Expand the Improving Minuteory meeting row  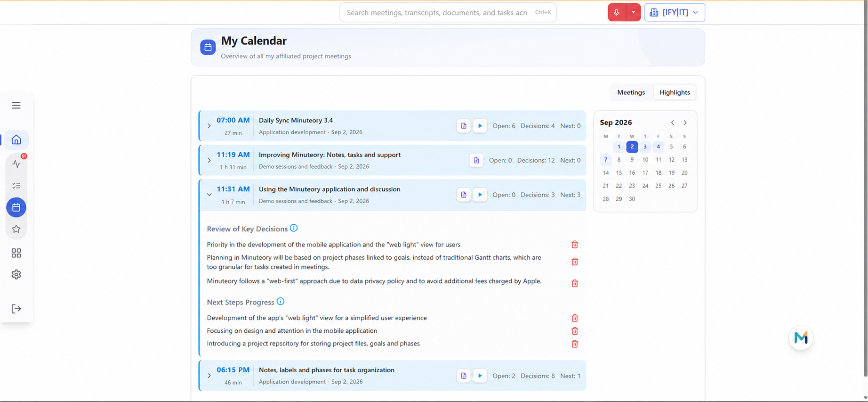pyautogui.click(x=209, y=160)
